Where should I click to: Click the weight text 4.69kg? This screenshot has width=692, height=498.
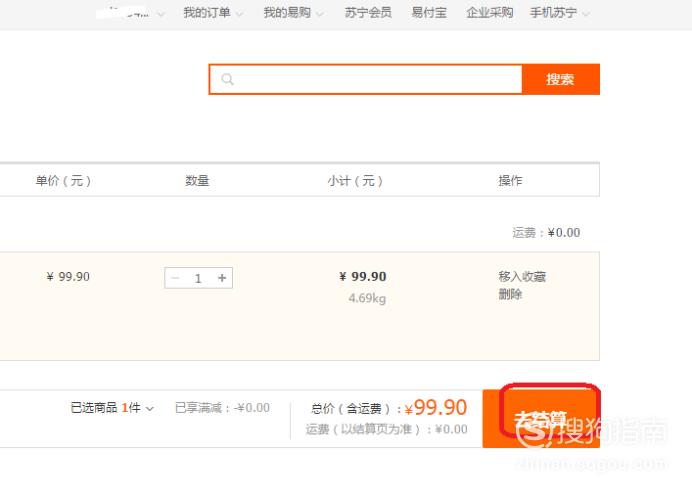click(367, 298)
